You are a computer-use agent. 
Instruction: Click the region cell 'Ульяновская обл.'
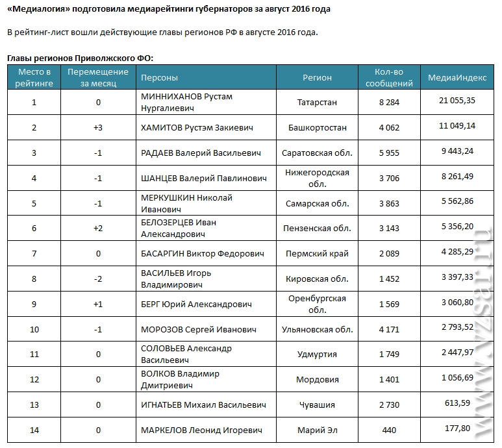click(318, 330)
